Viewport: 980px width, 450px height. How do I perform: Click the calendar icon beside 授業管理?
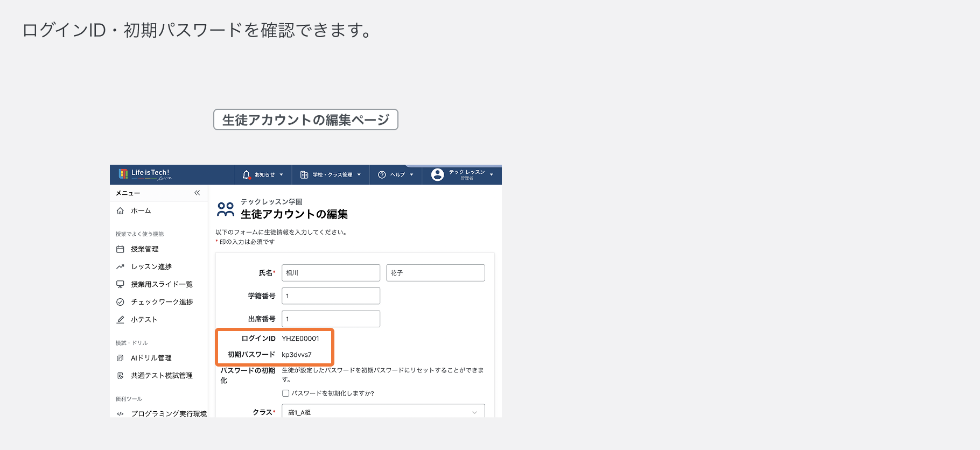[x=120, y=249]
